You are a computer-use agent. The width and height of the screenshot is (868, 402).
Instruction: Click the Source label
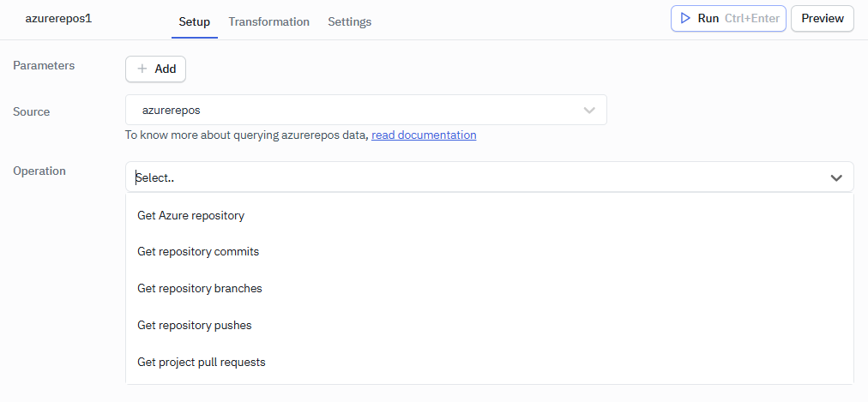point(31,111)
